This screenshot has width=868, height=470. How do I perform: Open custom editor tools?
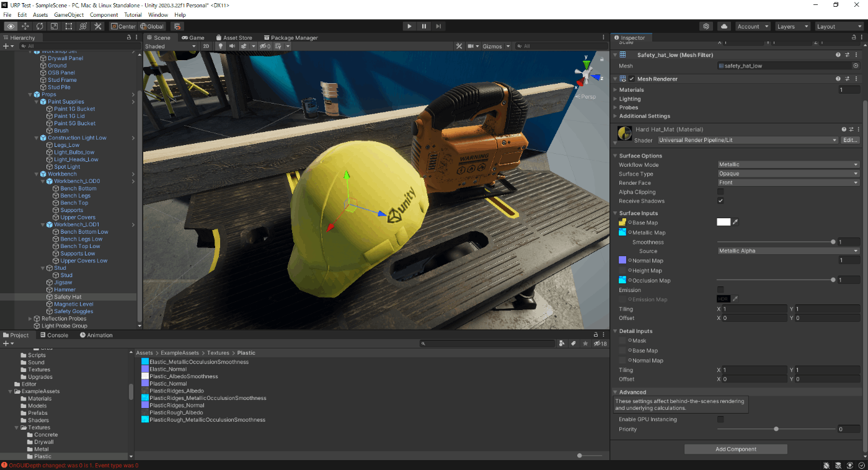coord(98,26)
